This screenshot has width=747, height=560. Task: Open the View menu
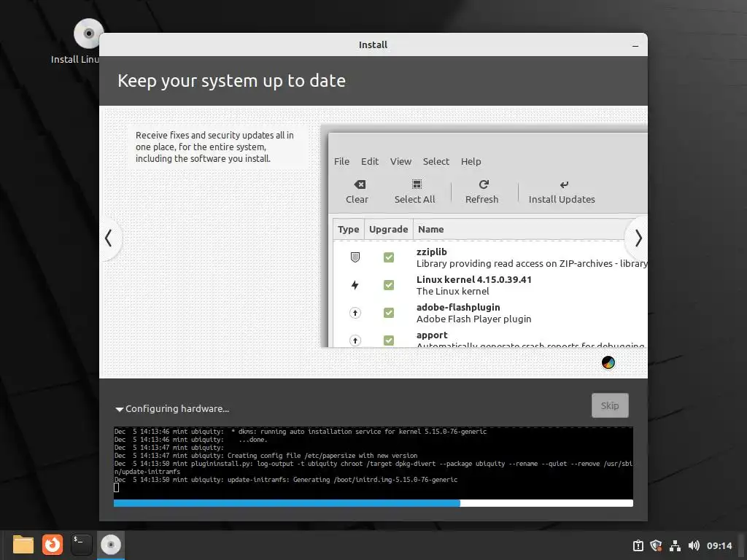[400, 161]
